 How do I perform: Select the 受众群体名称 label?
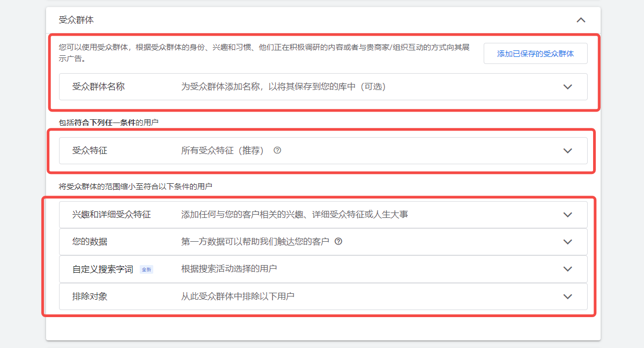coord(99,87)
